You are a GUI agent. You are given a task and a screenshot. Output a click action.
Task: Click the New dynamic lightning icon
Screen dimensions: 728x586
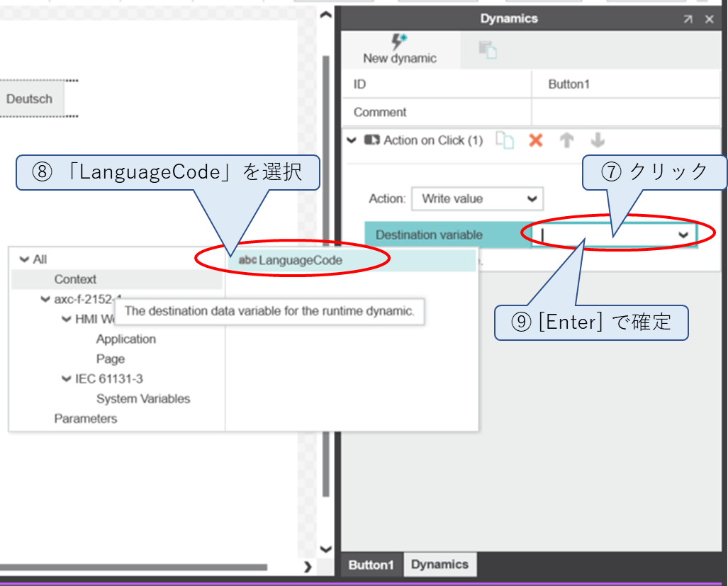point(399,43)
